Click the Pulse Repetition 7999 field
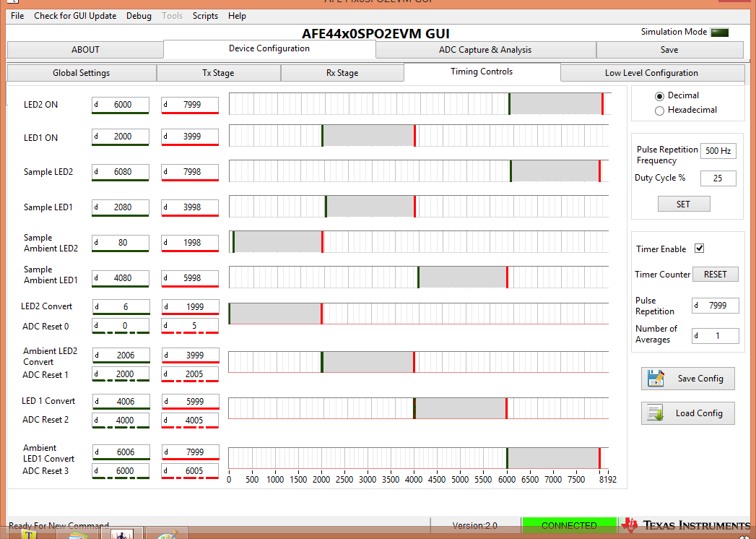Viewport: 756px width, 539px height. tap(716, 306)
